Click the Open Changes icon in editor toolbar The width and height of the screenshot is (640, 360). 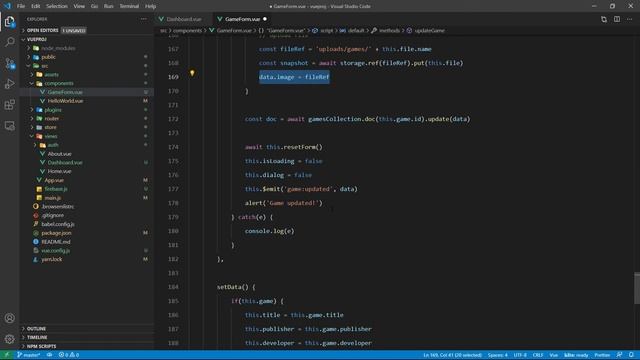604,19
